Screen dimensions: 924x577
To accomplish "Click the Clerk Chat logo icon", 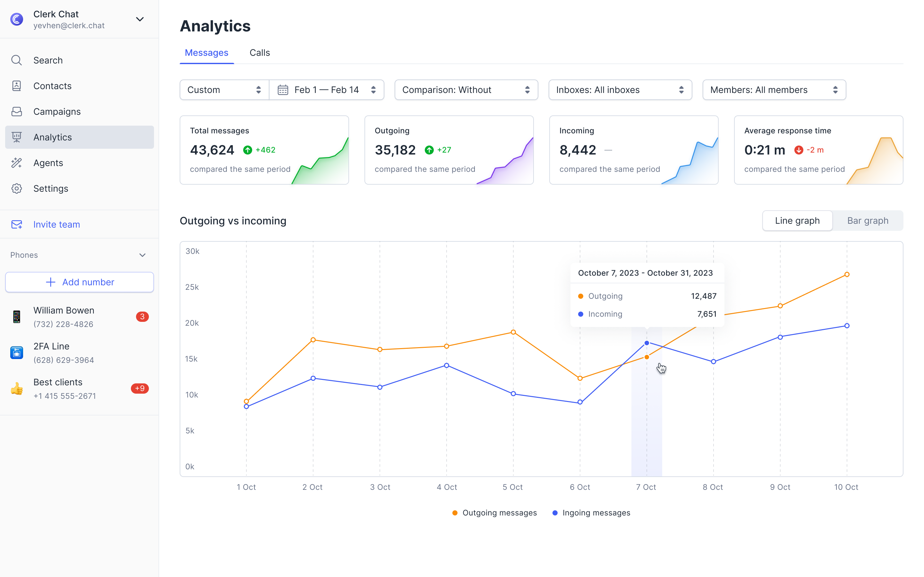I will (16, 19).
